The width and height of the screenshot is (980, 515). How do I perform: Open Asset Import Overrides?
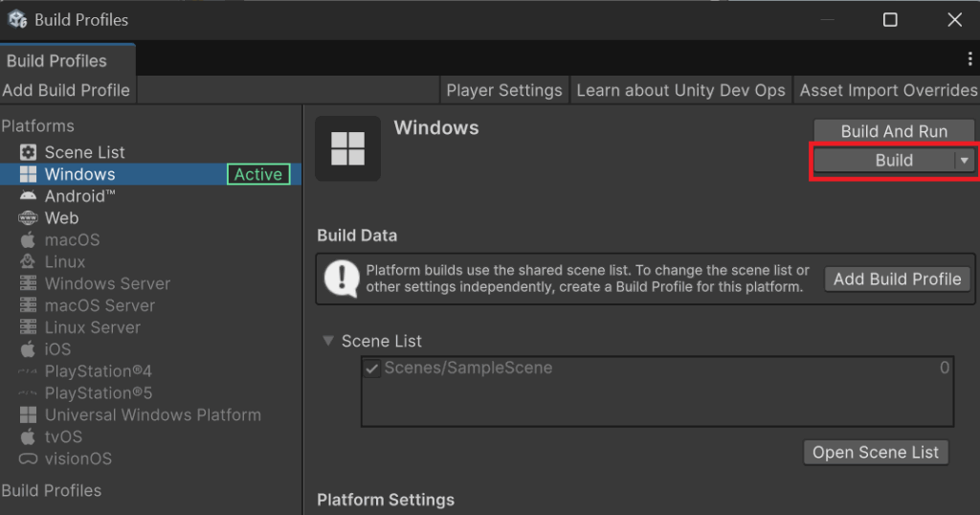[x=887, y=90]
